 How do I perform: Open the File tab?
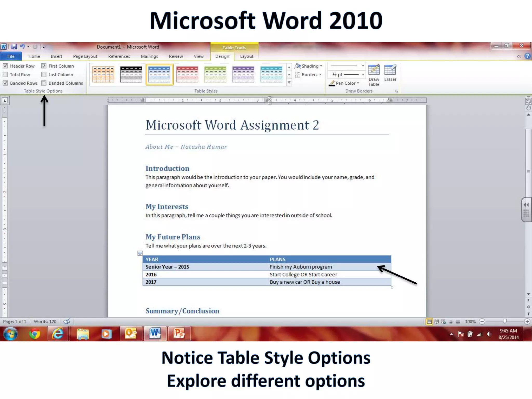pyautogui.click(x=11, y=56)
